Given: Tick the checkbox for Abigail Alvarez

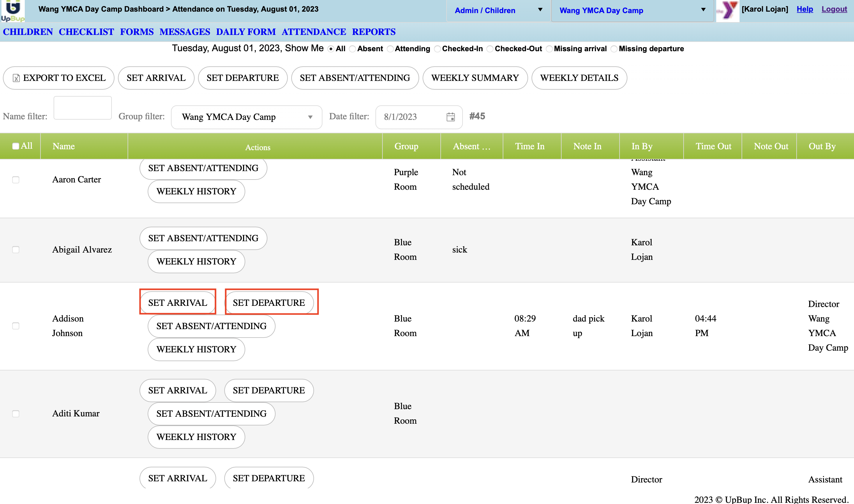Looking at the screenshot, I should pos(16,250).
